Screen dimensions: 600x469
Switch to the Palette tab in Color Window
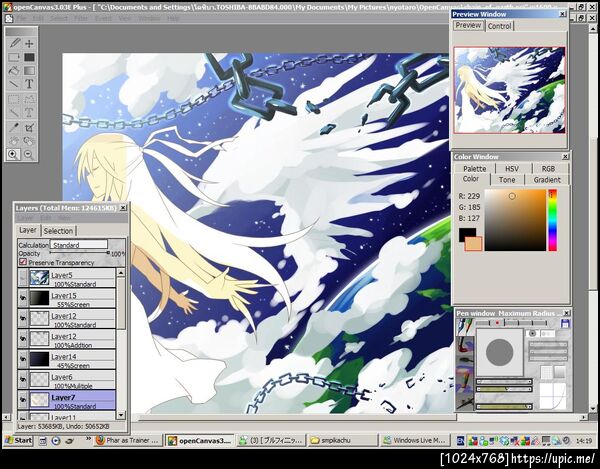pos(474,169)
